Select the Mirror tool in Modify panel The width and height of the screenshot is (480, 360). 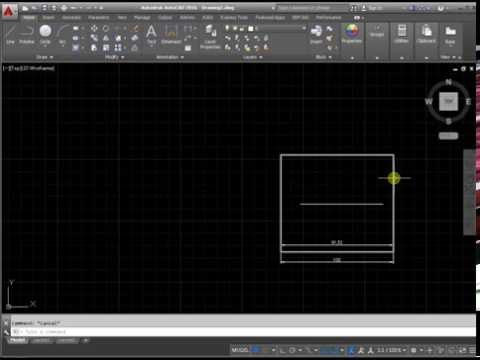pos(106,38)
